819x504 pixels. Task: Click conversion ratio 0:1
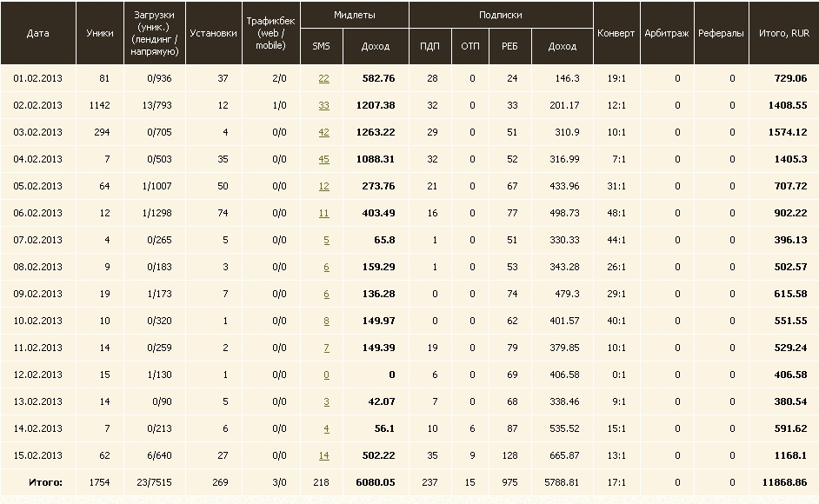619,375
